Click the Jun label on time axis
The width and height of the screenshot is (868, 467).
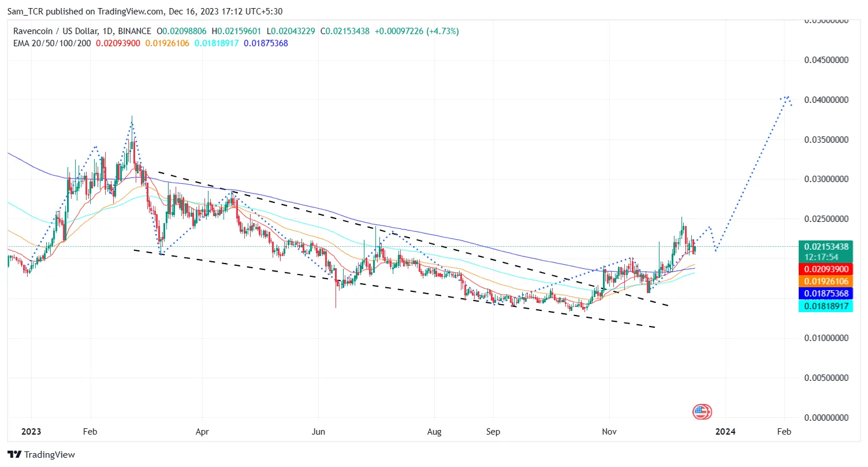click(x=318, y=431)
